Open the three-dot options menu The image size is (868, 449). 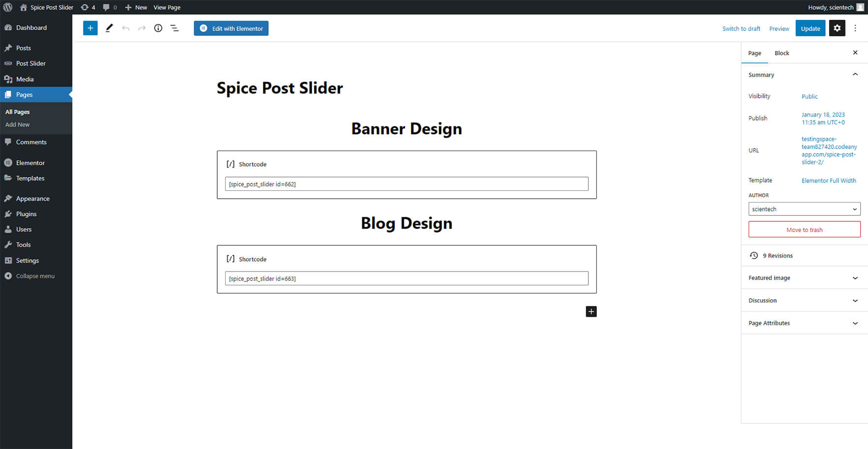pos(855,28)
